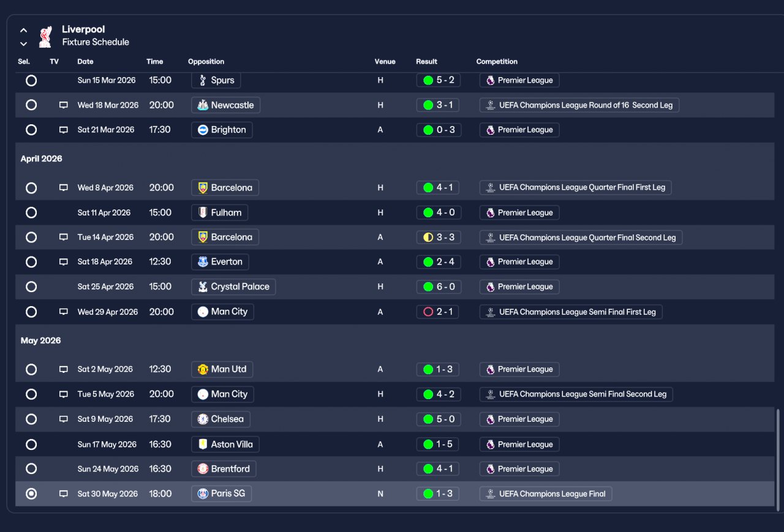Click the Premier League logo on the Brentford row
This screenshot has width=784, height=532.
tap(490, 469)
